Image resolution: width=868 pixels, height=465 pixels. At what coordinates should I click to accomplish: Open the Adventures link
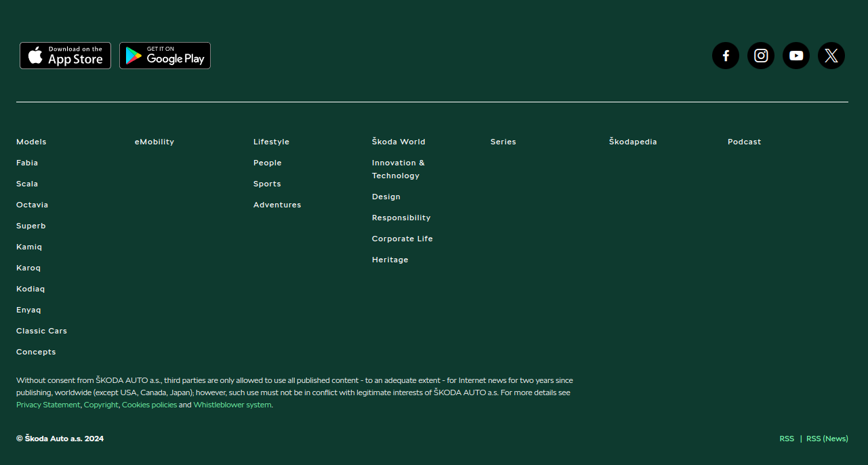click(277, 205)
